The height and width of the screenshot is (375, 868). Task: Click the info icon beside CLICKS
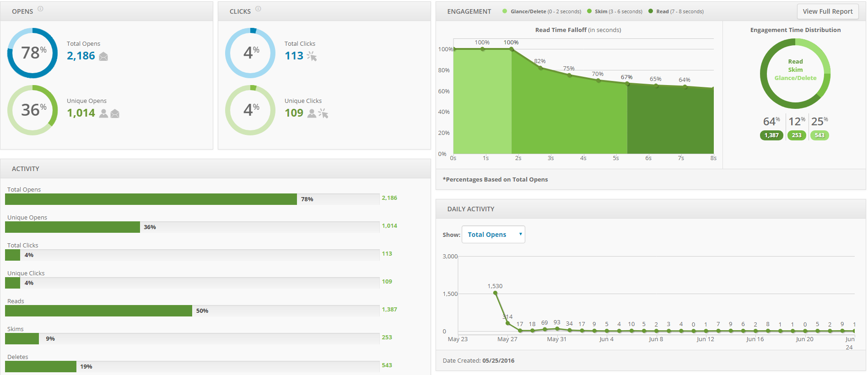tap(258, 9)
